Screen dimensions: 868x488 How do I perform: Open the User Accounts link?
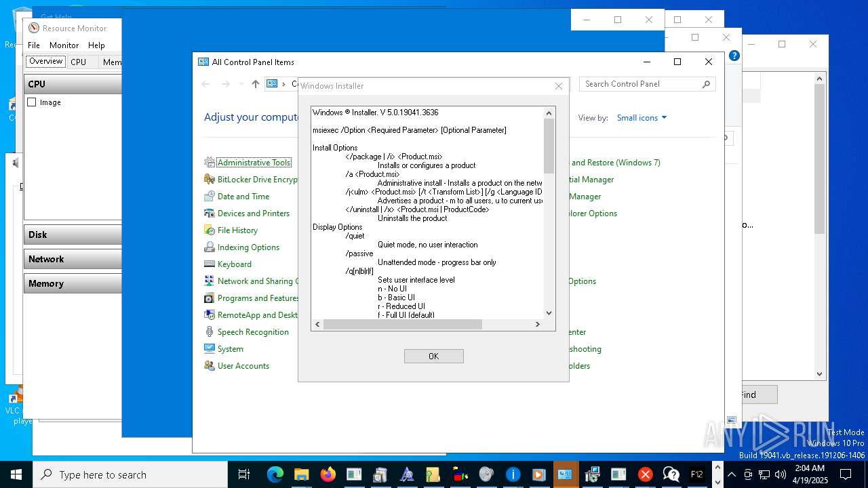coord(243,366)
